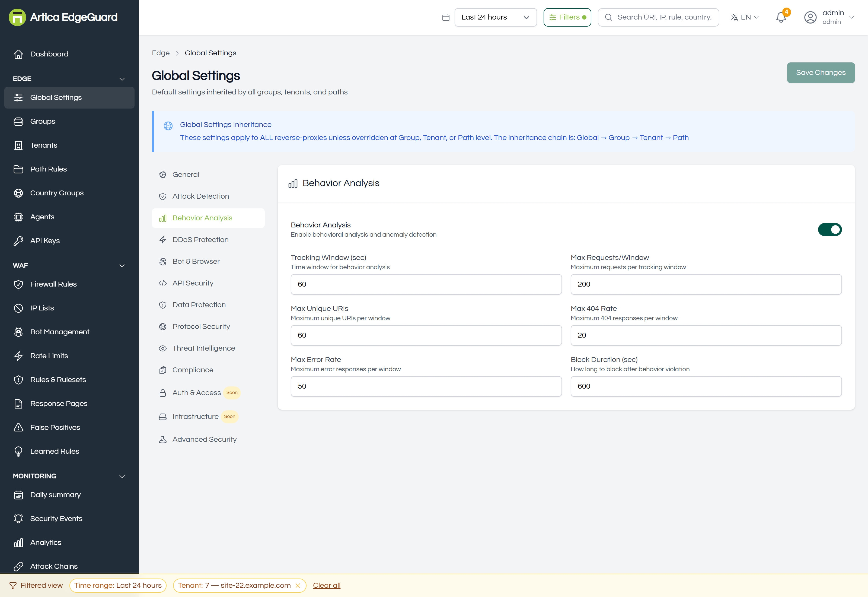This screenshot has width=868, height=597.
Task: Focus the Tracking Window (sec) field
Action: (426, 284)
